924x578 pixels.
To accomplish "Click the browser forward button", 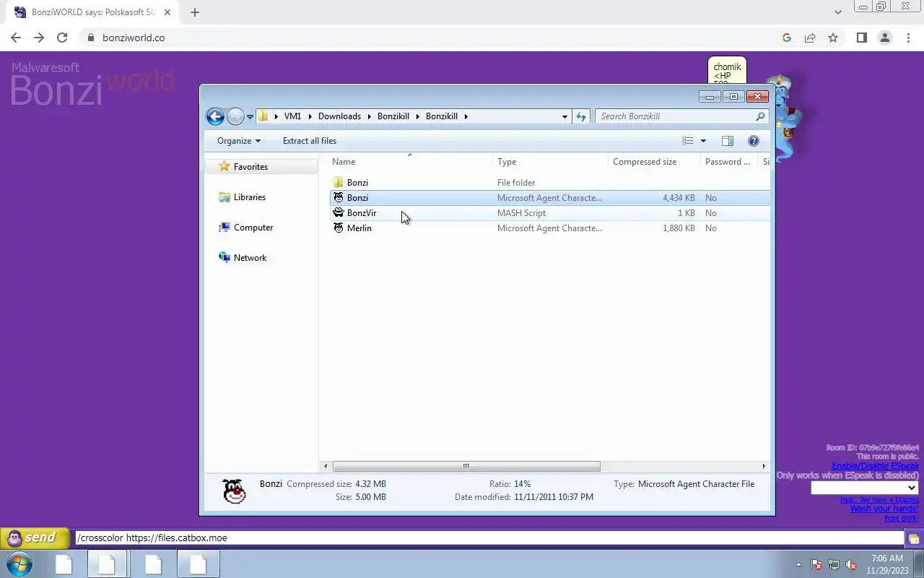I will pyautogui.click(x=39, y=38).
